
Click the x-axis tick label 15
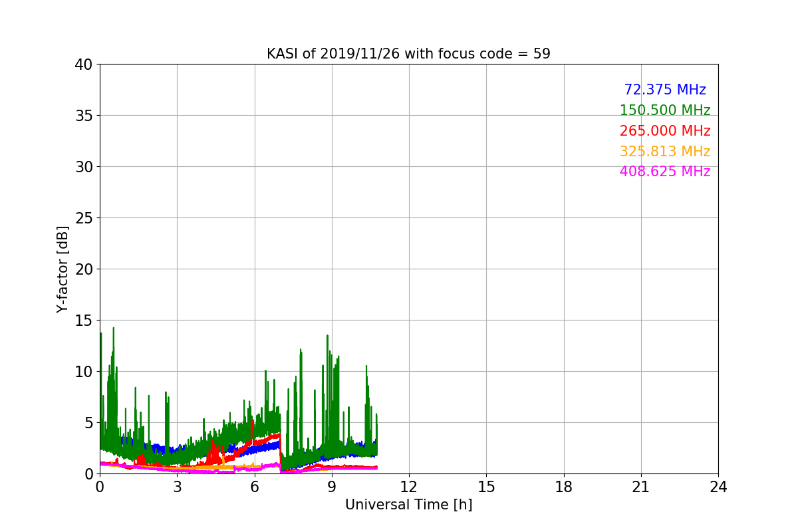click(x=486, y=487)
